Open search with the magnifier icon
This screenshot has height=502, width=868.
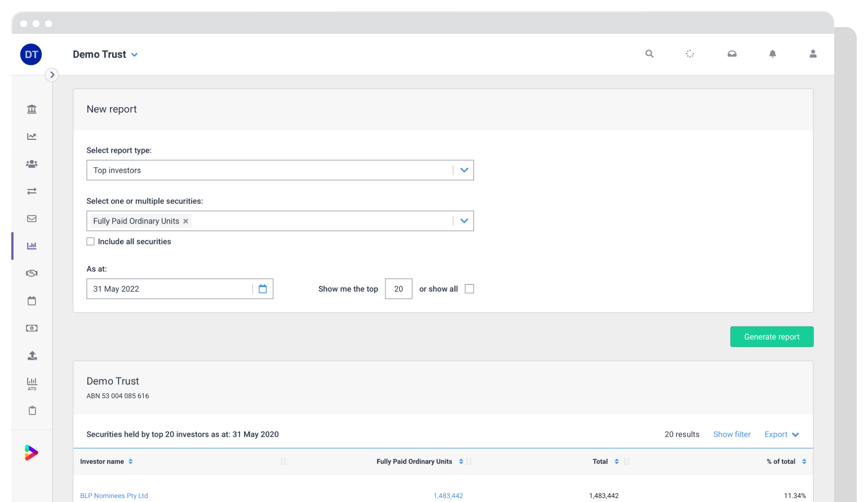pos(649,54)
